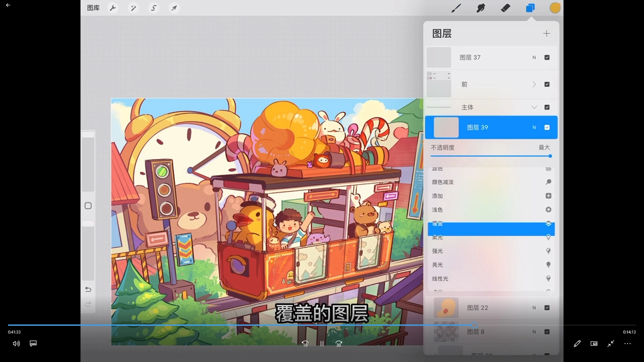Click the undo arrow on sidebar

pos(88,289)
